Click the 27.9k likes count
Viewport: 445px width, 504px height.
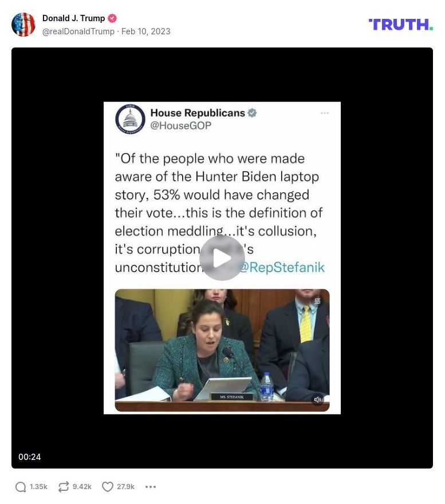click(125, 487)
